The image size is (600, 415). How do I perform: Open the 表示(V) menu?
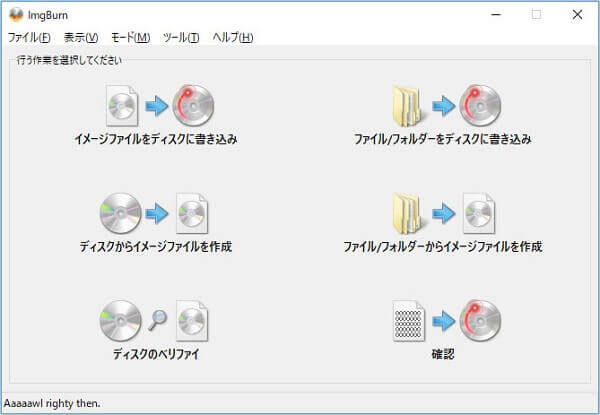click(x=80, y=37)
